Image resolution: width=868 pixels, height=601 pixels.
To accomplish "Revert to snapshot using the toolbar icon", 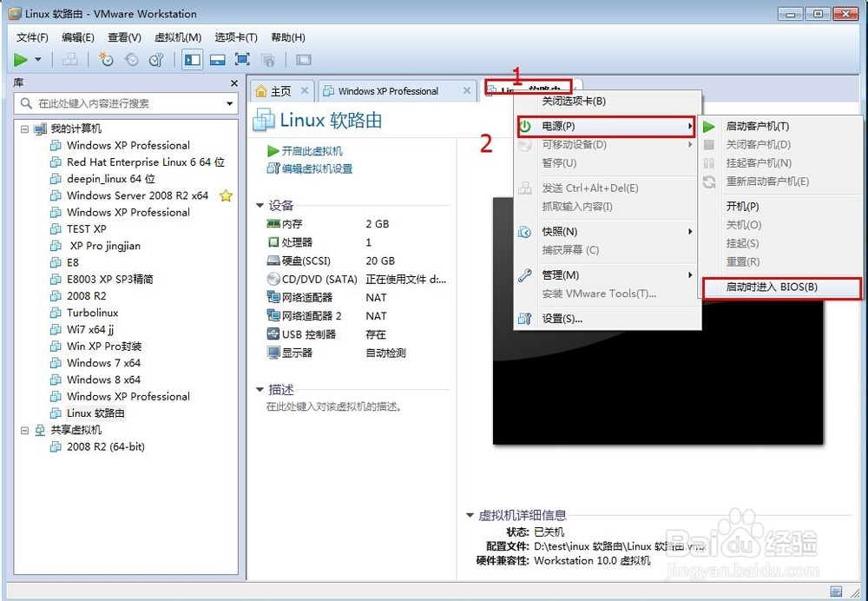I will (131, 59).
